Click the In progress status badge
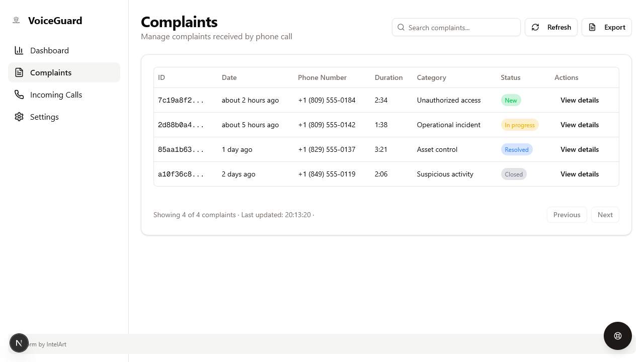The height and width of the screenshot is (362, 644). click(520, 125)
